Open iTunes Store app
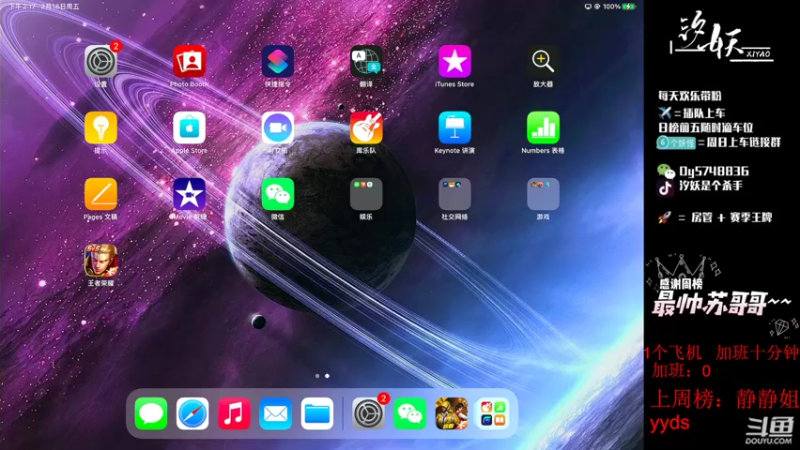 pyautogui.click(x=455, y=62)
